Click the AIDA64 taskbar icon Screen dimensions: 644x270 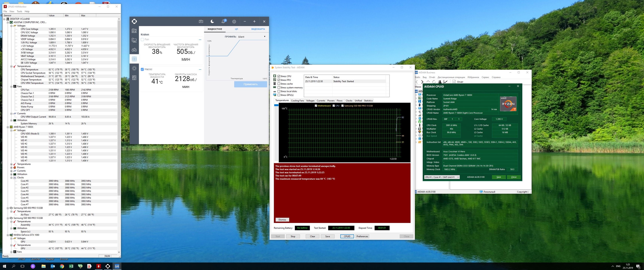(117, 266)
